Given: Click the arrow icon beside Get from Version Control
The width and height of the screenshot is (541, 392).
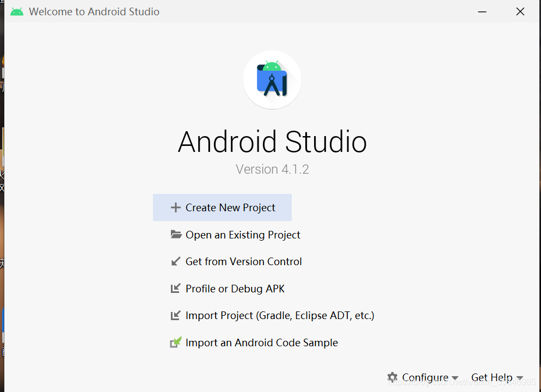Looking at the screenshot, I should [176, 261].
